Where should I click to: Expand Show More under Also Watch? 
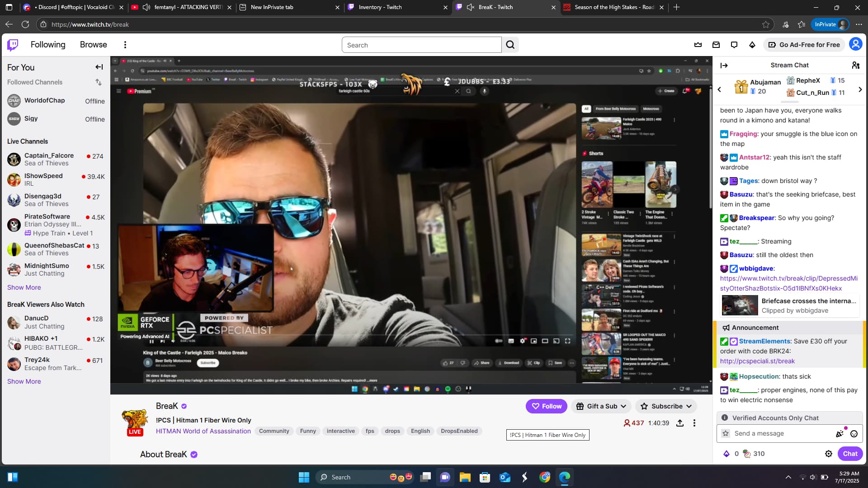click(24, 381)
